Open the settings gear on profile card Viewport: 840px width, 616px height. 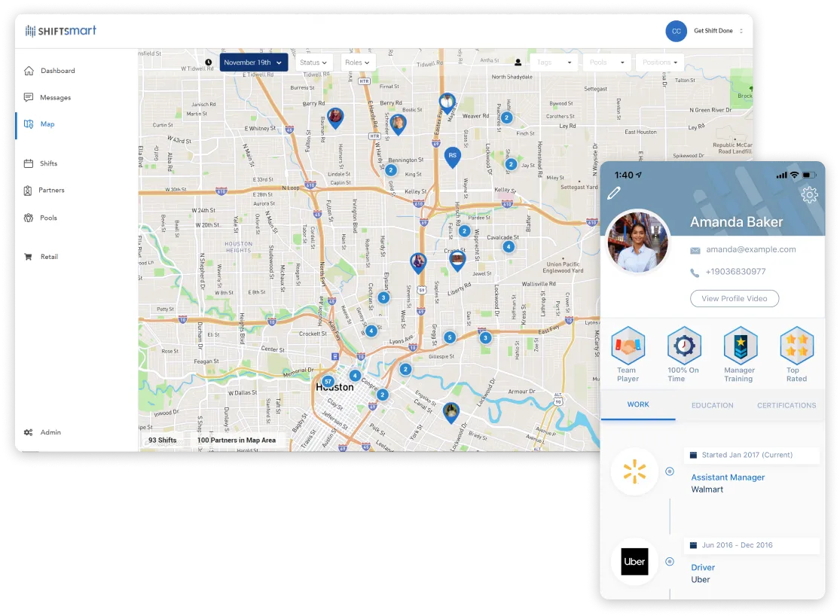[x=809, y=194]
